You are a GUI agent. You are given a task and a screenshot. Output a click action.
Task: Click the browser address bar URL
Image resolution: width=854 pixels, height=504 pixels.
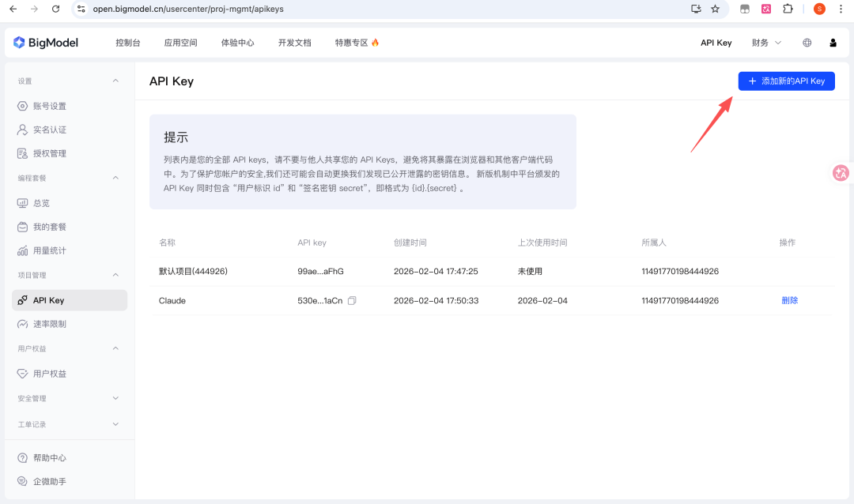pos(188,9)
